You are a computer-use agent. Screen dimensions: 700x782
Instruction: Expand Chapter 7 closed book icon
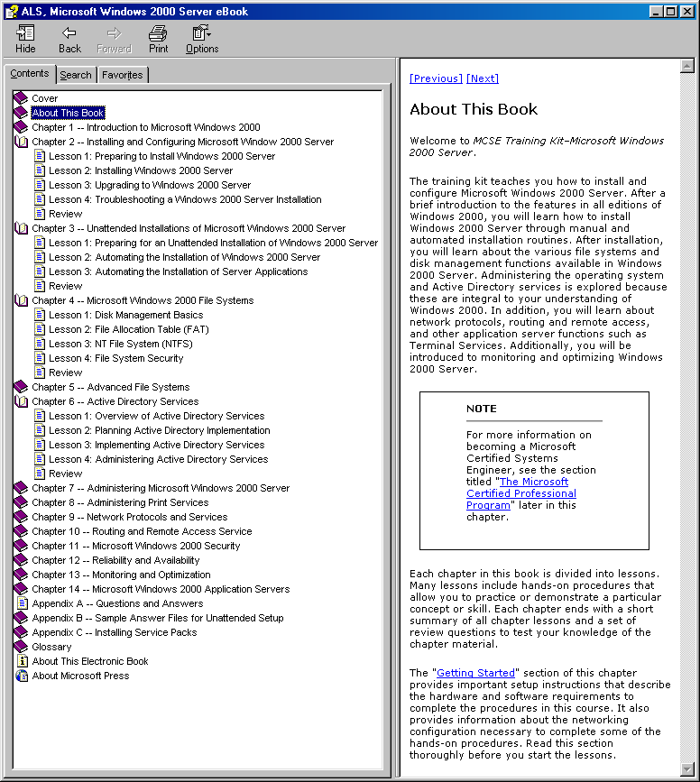(x=21, y=488)
